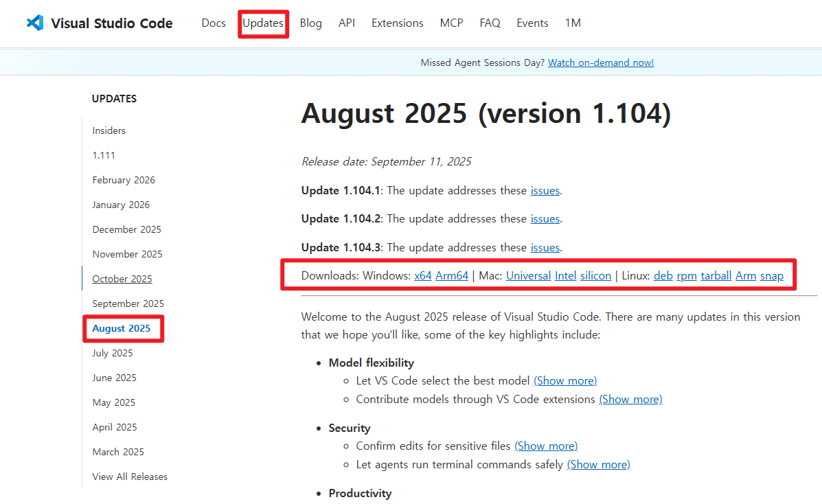Select October 2025 release notes

(122, 279)
